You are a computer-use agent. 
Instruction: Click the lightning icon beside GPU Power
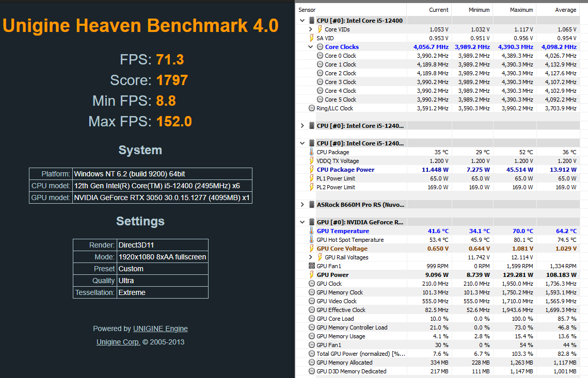311,274
